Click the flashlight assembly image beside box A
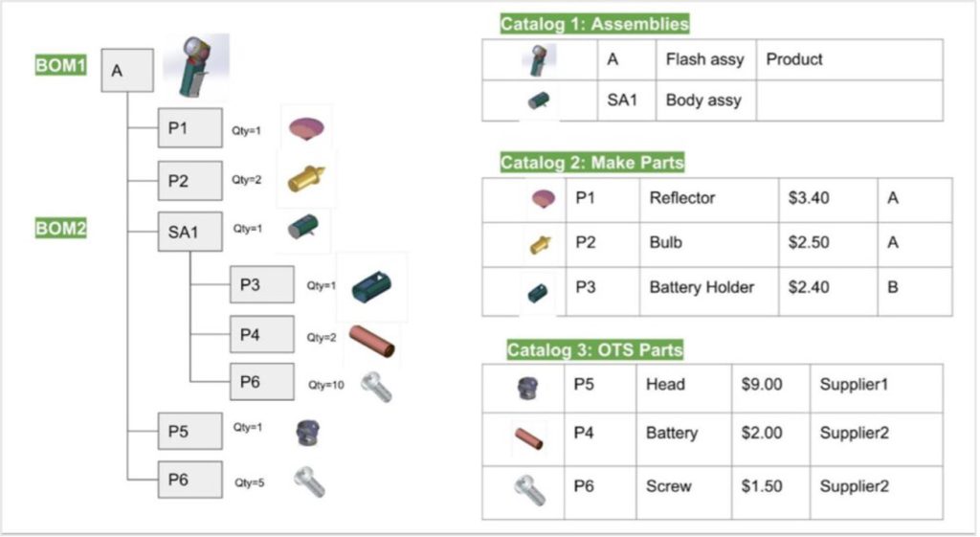The width and height of the screenshot is (980, 537). coord(196,67)
